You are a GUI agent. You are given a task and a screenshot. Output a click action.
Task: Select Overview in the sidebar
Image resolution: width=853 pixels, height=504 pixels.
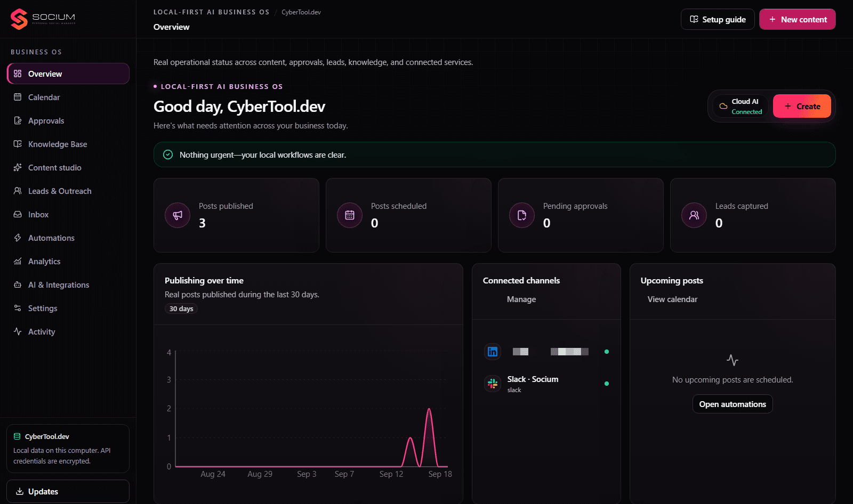pos(68,74)
